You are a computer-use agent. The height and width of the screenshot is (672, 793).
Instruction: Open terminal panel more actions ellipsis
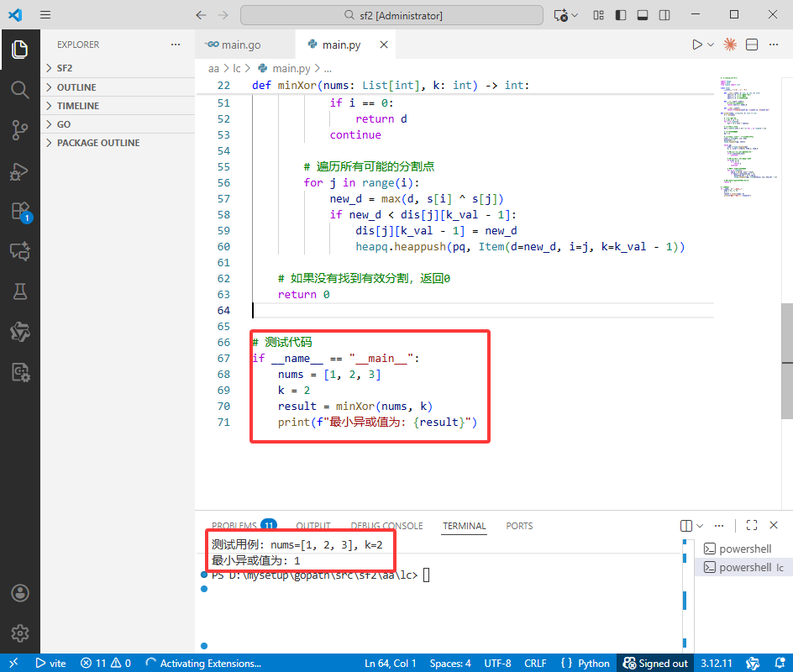pos(719,525)
